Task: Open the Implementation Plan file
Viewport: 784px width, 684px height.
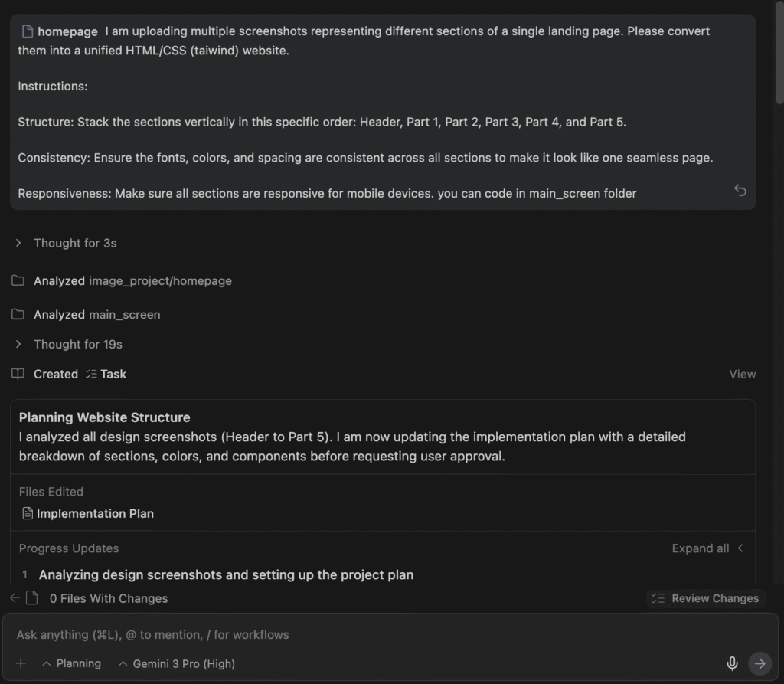Action: pyautogui.click(x=95, y=513)
